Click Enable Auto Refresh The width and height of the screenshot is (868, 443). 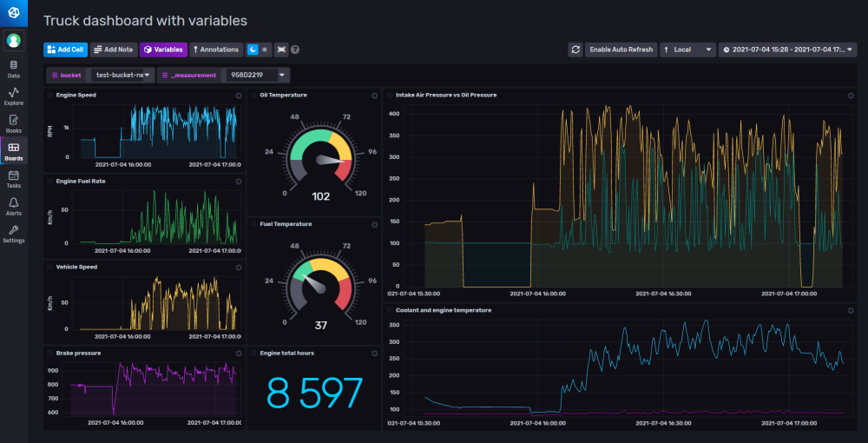tap(621, 50)
